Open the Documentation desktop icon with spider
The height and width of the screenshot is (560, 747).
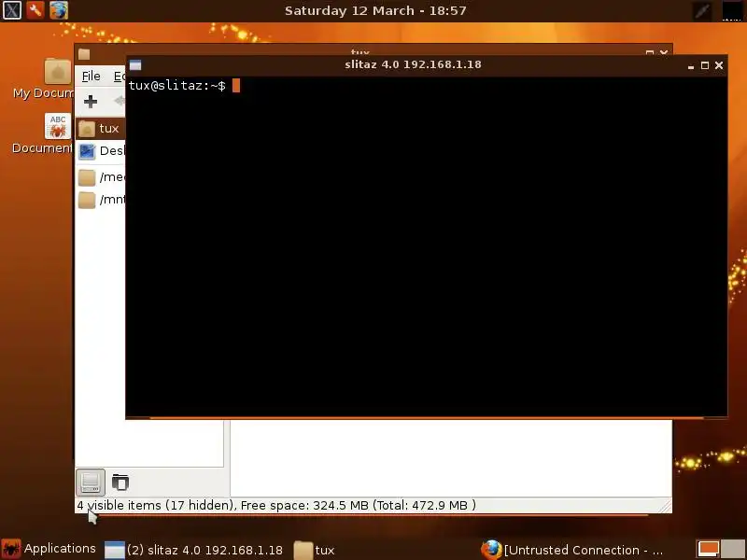[58, 126]
